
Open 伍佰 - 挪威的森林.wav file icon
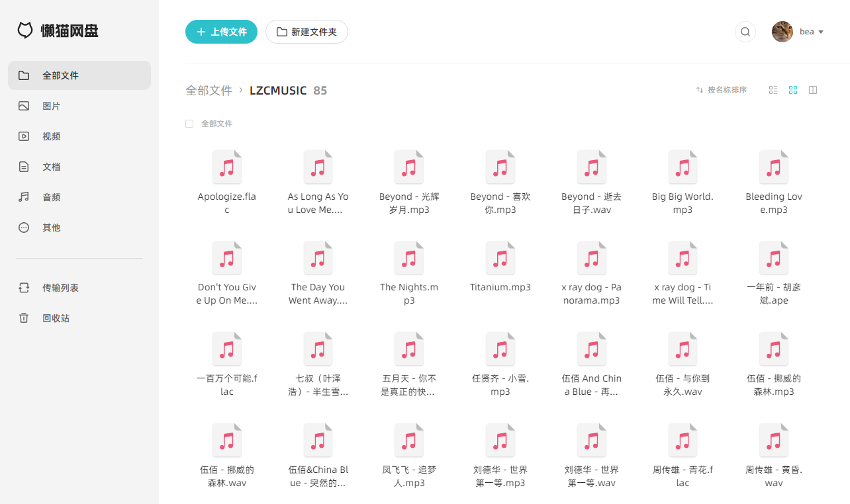pyautogui.click(x=227, y=441)
